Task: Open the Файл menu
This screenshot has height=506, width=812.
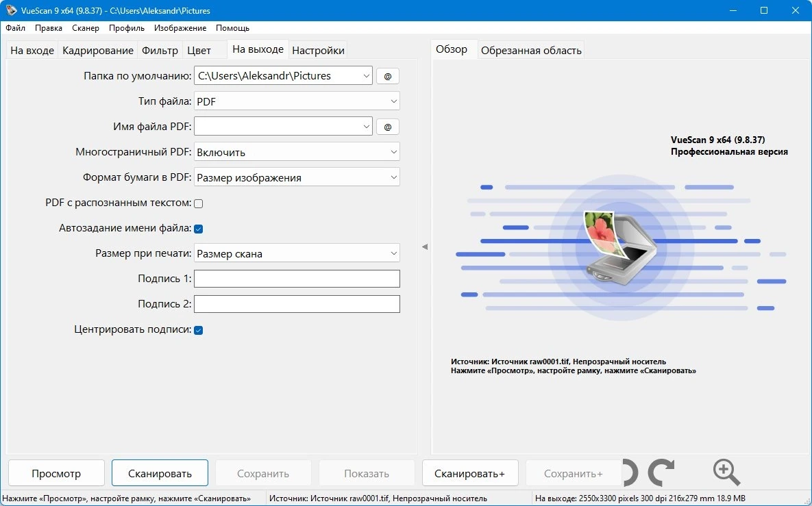Action: click(x=16, y=28)
